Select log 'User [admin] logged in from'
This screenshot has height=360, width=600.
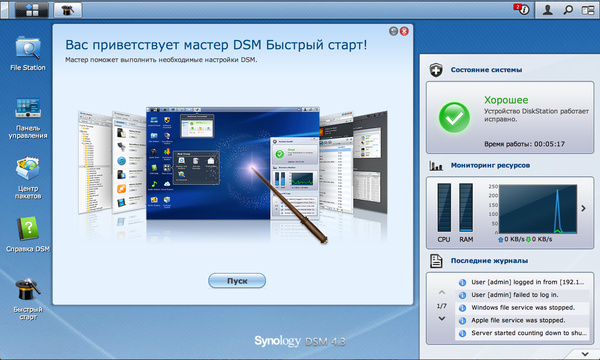coord(522,282)
